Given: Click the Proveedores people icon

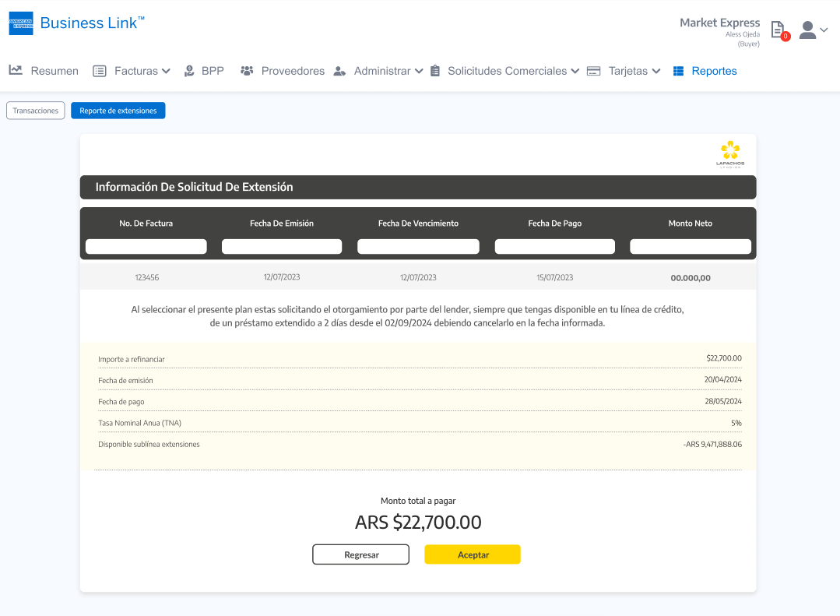Looking at the screenshot, I should [x=247, y=71].
